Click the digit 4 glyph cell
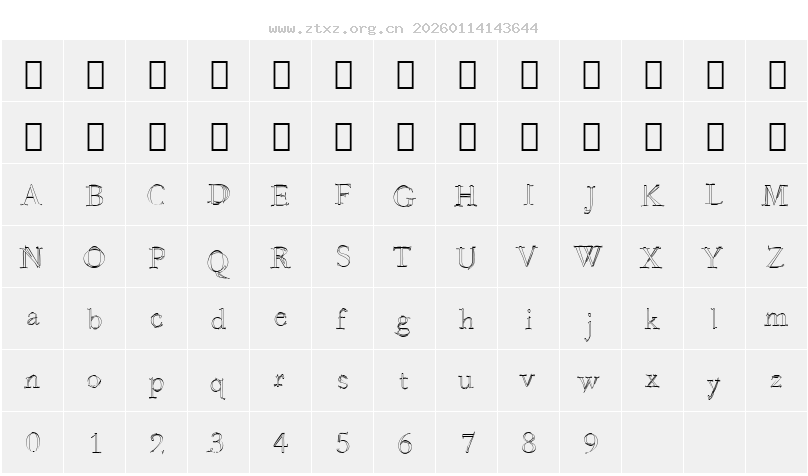This screenshot has height=476, width=808. coord(281,442)
